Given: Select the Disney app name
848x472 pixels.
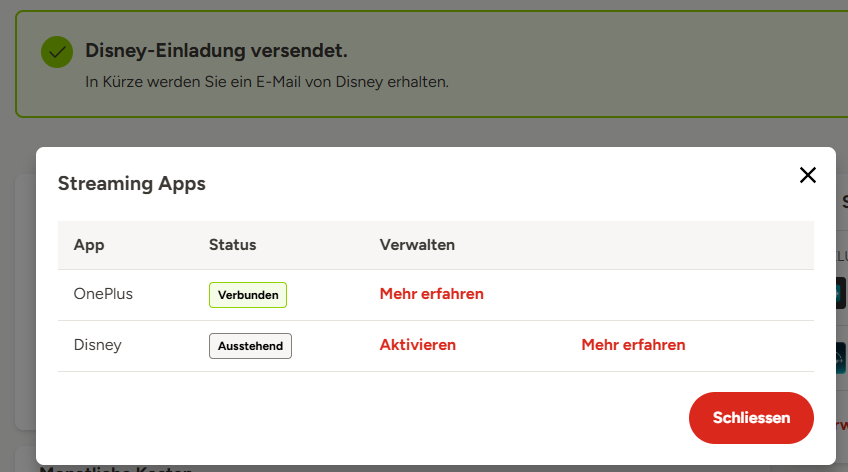Looking at the screenshot, I should pos(98,345).
